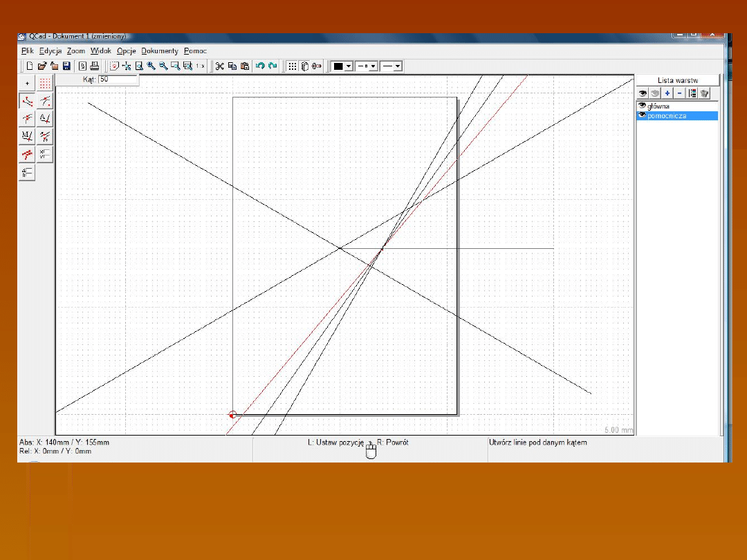Select the główna layer name
The height and width of the screenshot is (560, 747).
click(x=658, y=106)
